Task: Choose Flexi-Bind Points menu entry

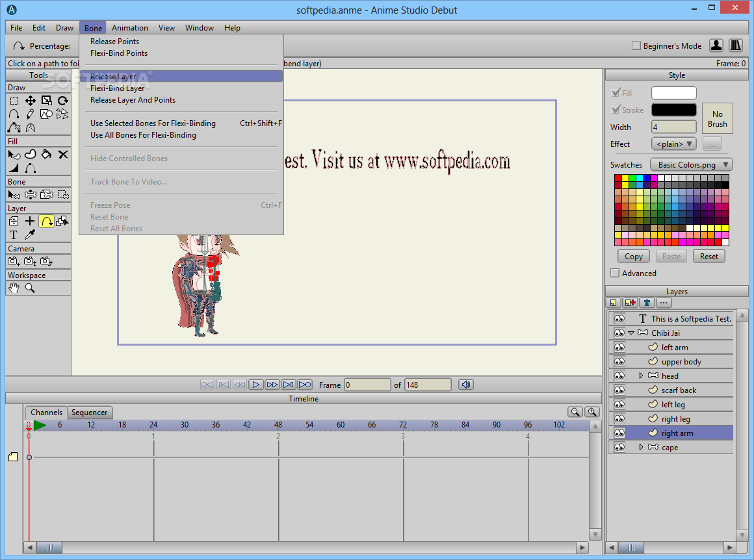Action: pyautogui.click(x=181, y=53)
